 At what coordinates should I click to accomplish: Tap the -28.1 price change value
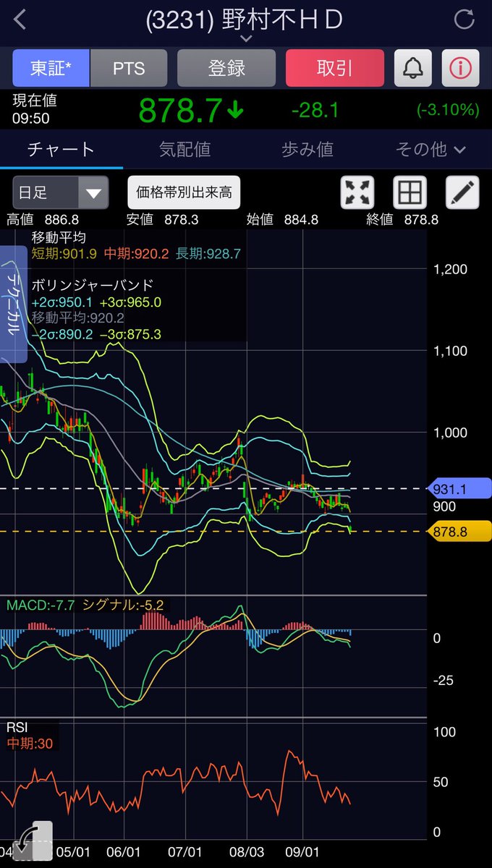tap(315, 110)
